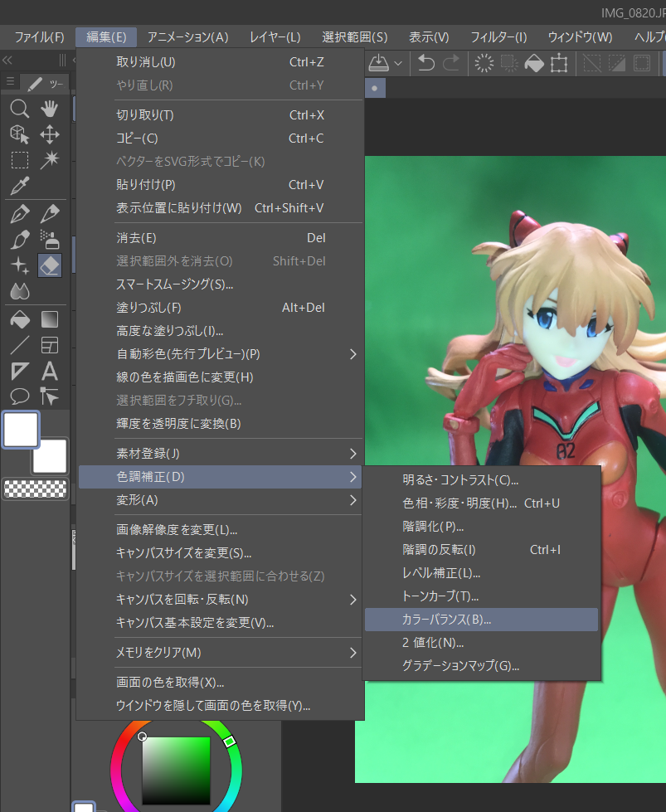Select the Move layer tool
The height and width of the screenshot is (812, 666).
(50, 134)
